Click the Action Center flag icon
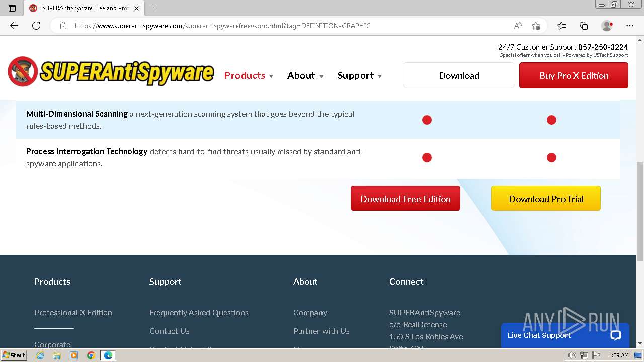This screenshot has height=362, width=644. 596,355
